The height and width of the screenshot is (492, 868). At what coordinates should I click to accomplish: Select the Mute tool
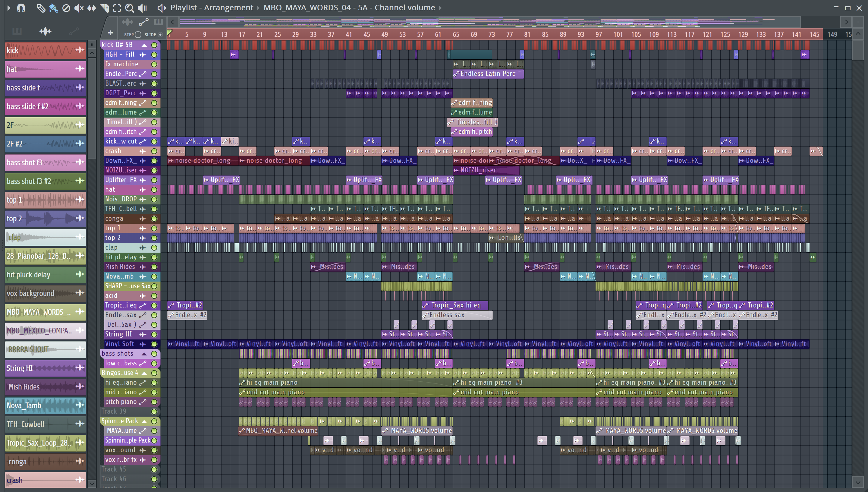[x=79, y=8]
